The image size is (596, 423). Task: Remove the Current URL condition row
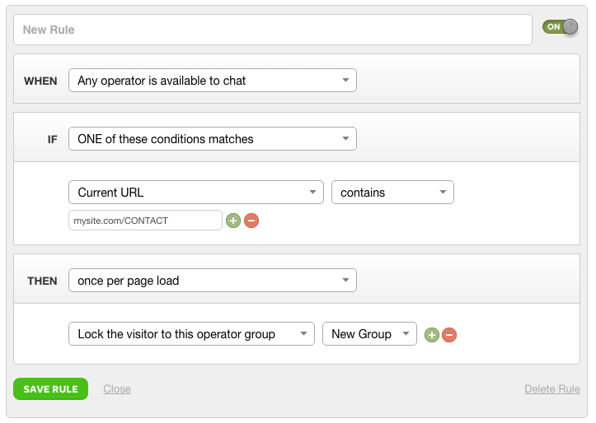tap(251, 220)
